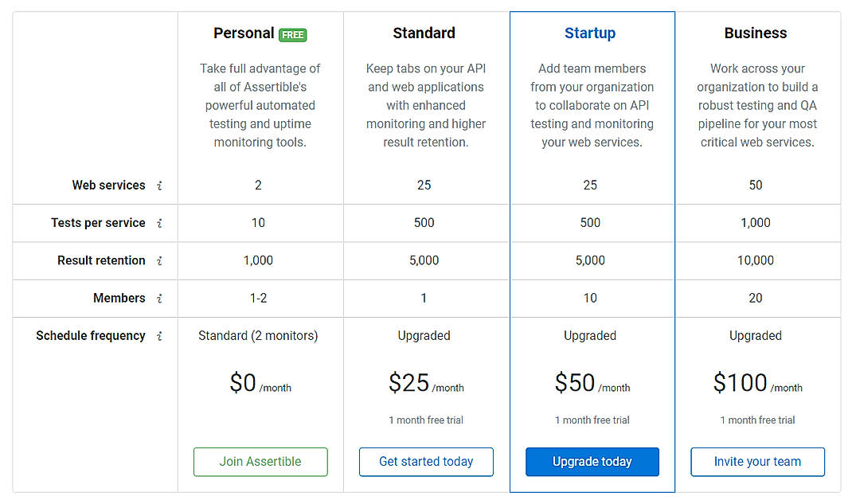Click the 1 month free trial text under Startup
This screenshot has height=504, width=852.
pos(591,420)
